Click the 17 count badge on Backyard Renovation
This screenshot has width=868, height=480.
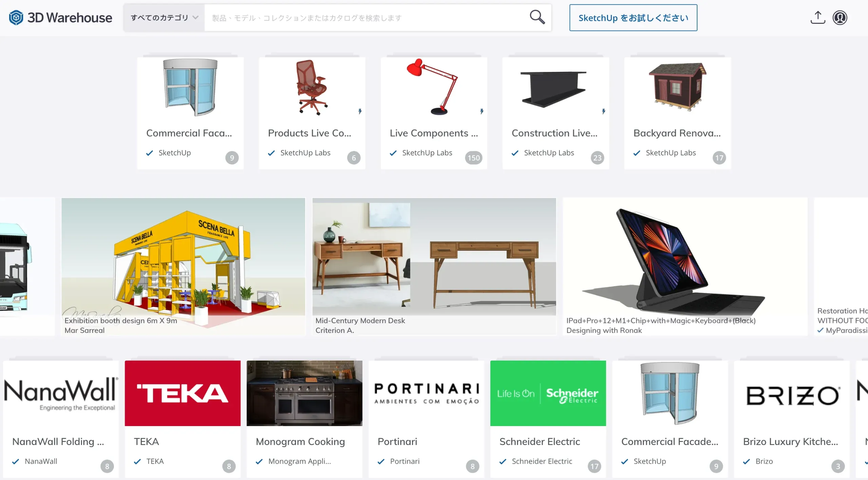point(719,158)
